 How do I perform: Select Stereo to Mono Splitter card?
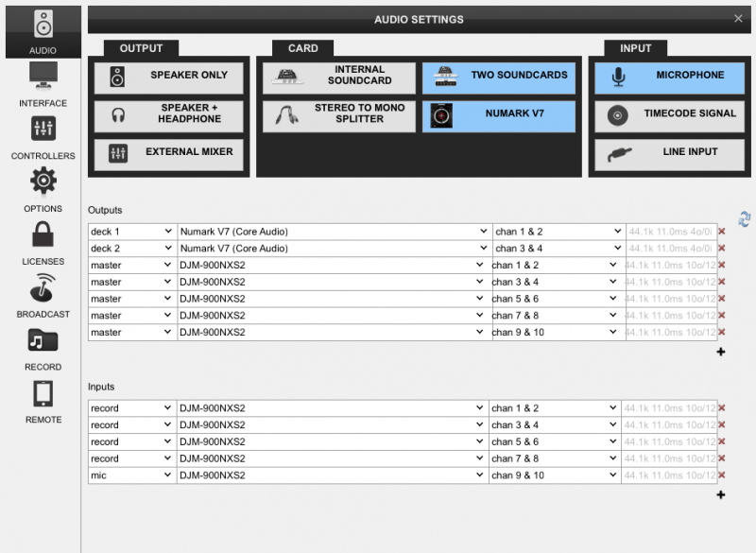click(x=339, y=116)
